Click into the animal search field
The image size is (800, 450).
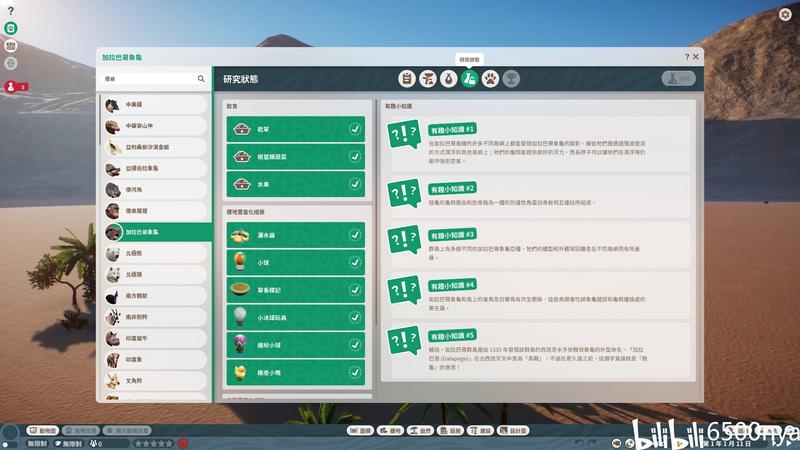[148, 79]
